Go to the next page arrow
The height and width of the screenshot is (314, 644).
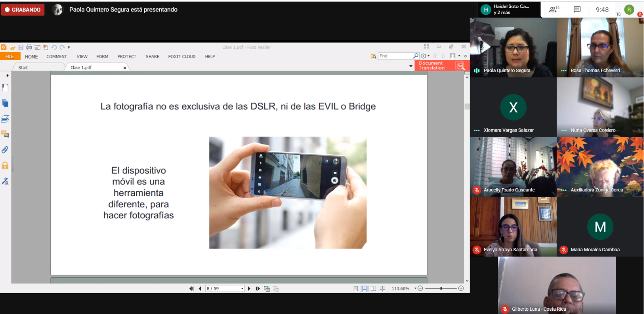[249, 289]
